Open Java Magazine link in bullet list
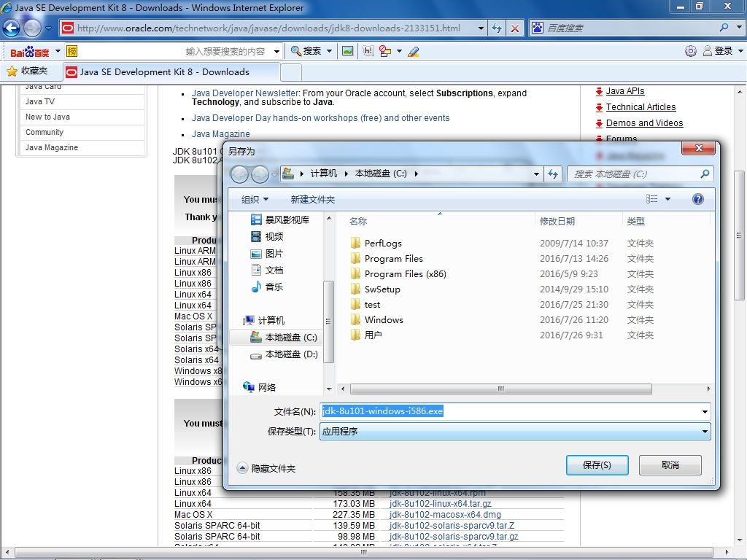This screenshot has height=560, width=747. pos(220,134)
